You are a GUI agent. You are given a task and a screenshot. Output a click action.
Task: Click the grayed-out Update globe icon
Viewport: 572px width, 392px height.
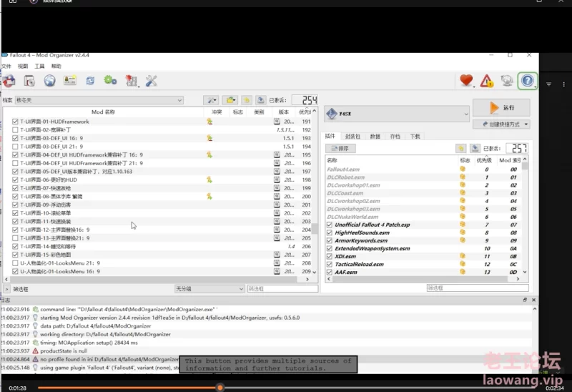point(507,80)
